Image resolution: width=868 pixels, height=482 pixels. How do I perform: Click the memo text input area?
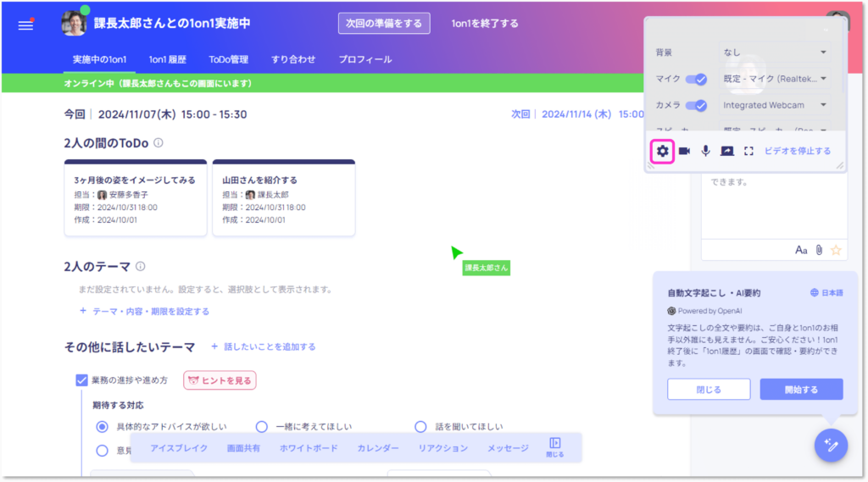pos(774,206)
